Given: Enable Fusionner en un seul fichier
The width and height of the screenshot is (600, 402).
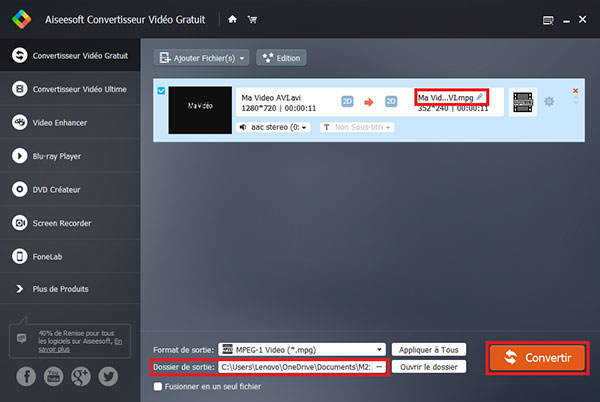Looking at the screenshot, I should tap(159, 386).
